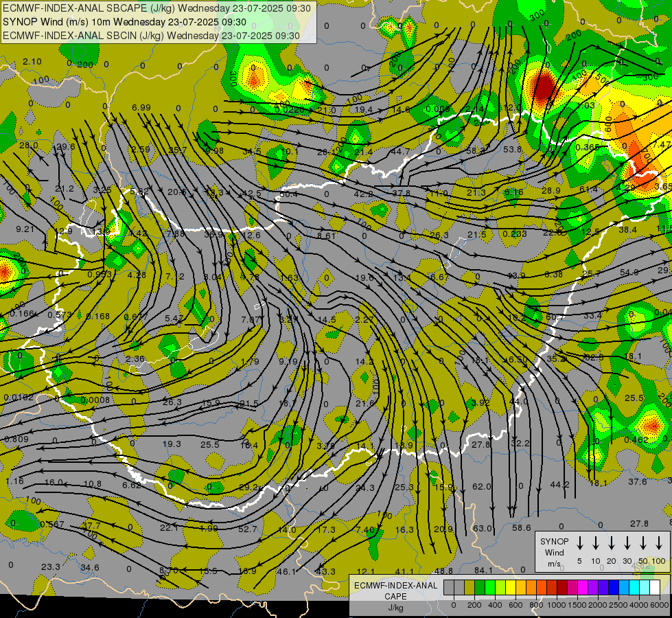
Task: Click the map value 44.7
Action: coord(400,151)
